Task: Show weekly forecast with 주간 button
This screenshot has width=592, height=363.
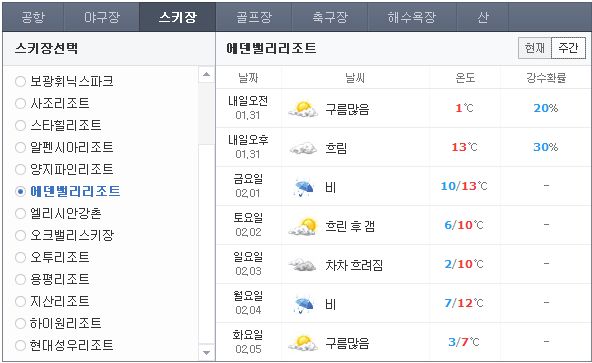Action: [x=569, y=48]
